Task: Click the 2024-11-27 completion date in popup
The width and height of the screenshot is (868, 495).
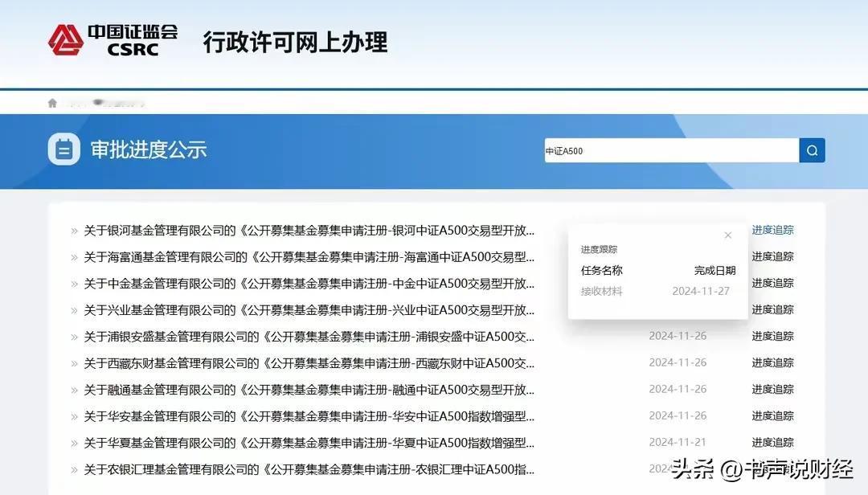Action: coord(701,291)
